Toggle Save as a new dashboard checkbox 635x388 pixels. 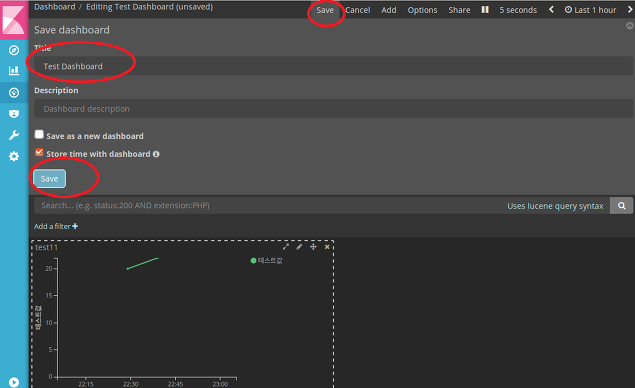39,134
